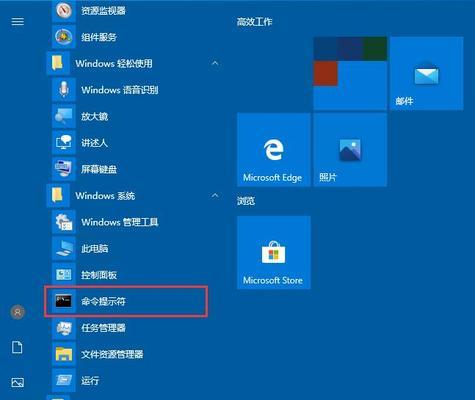This screenshot has height=400, width=475.
Task: Open 屏幕键盘 on-screen keyboard
Action: pos(133,169)
